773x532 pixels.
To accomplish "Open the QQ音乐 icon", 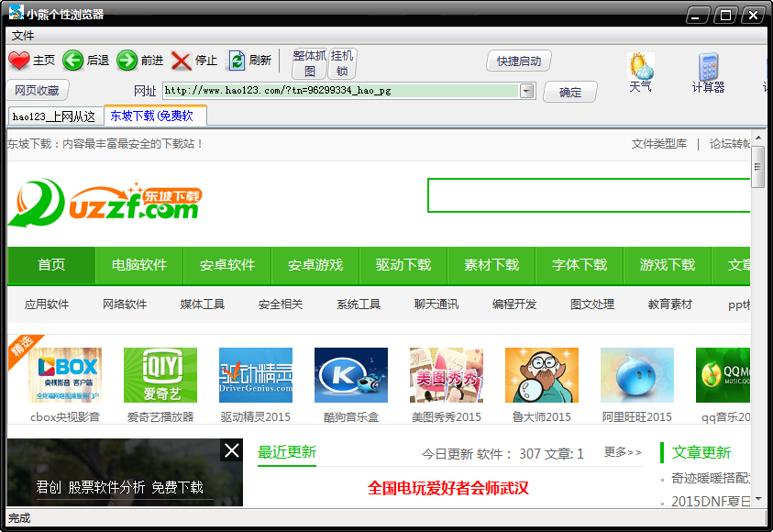I will [x=723, y=375].
